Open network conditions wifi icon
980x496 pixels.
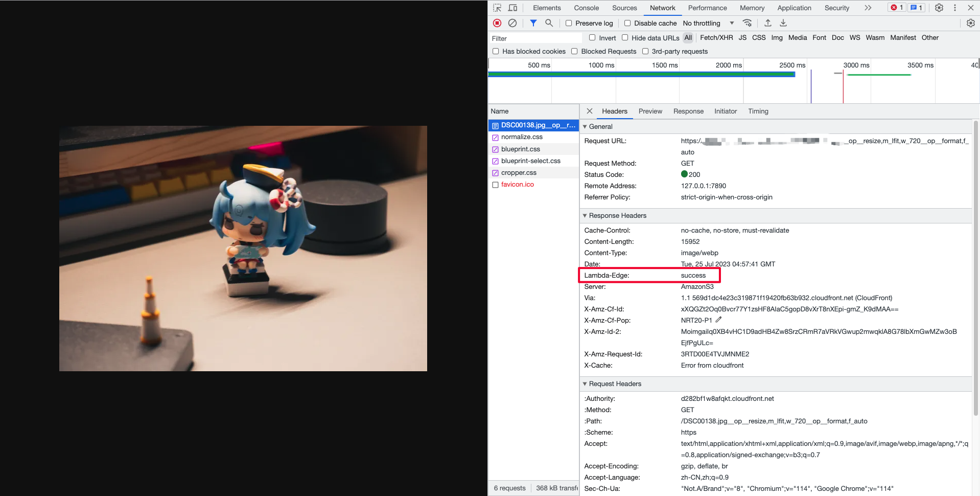(x=747, y=23)
